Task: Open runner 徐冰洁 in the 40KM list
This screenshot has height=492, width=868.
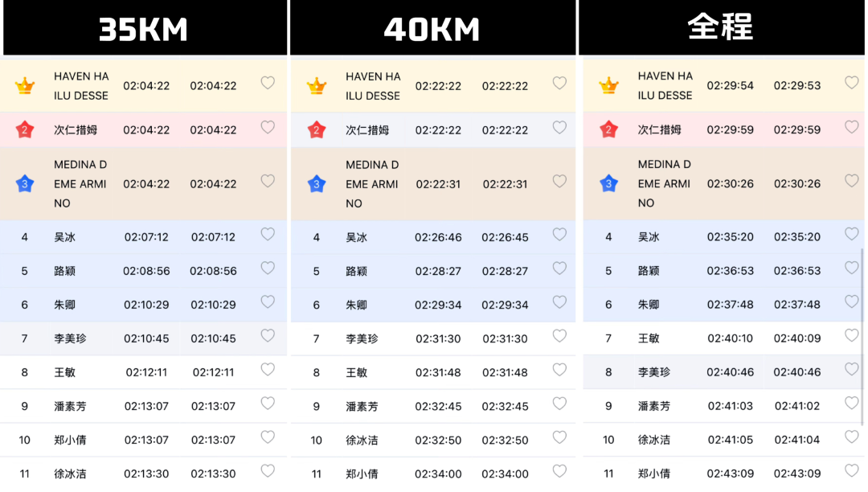Action: (x=433, y=440)
